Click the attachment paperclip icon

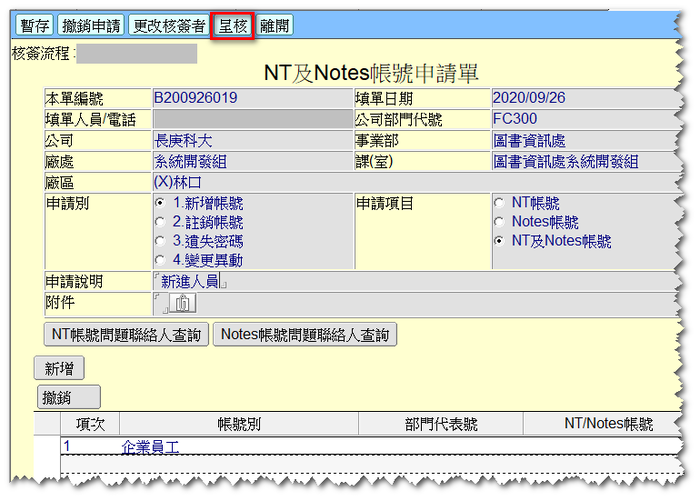pyautogui.click(x=182, y=303)
